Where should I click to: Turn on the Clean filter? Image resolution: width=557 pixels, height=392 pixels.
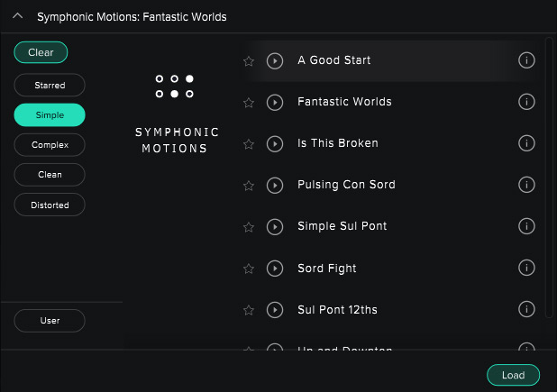pyautogui.click(x=50, y=174)
